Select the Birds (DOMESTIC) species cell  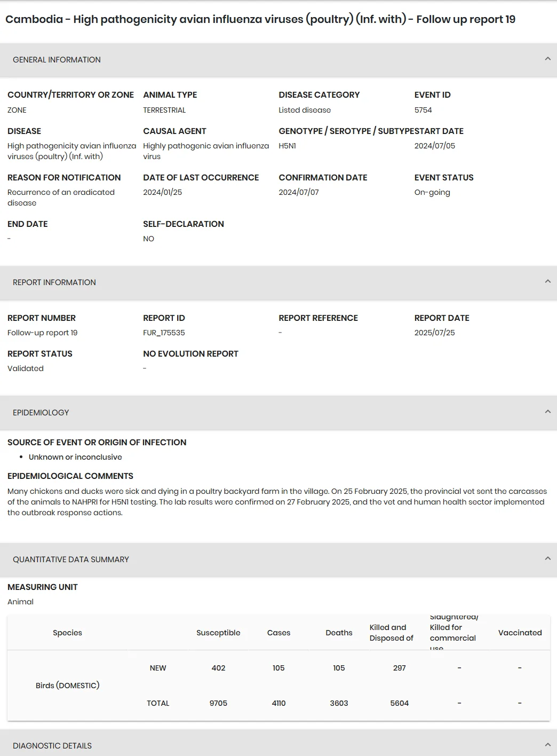[x=68, y=686]
